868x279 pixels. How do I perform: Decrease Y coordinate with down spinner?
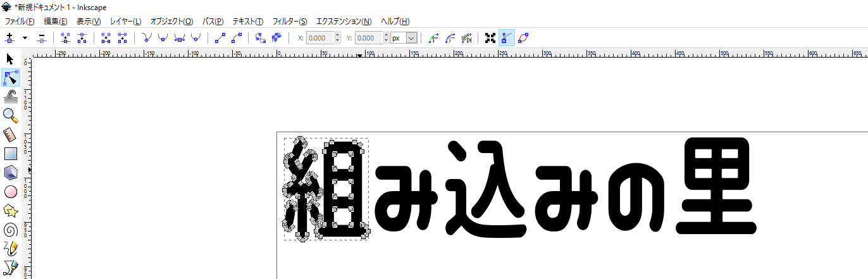386,41
